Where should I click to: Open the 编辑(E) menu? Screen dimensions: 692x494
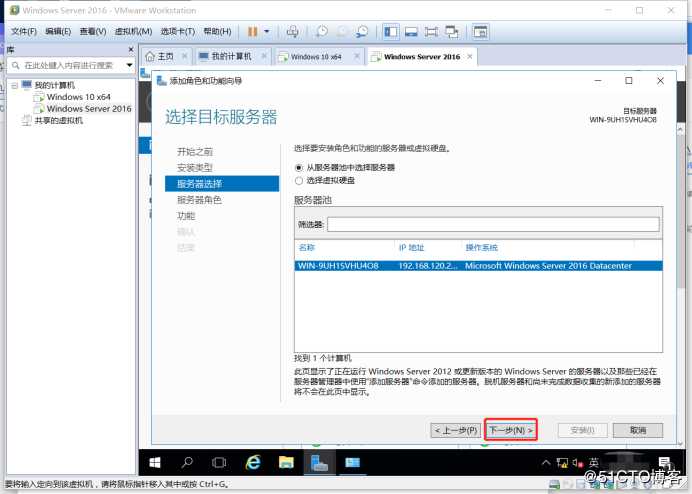click(58, 31)
